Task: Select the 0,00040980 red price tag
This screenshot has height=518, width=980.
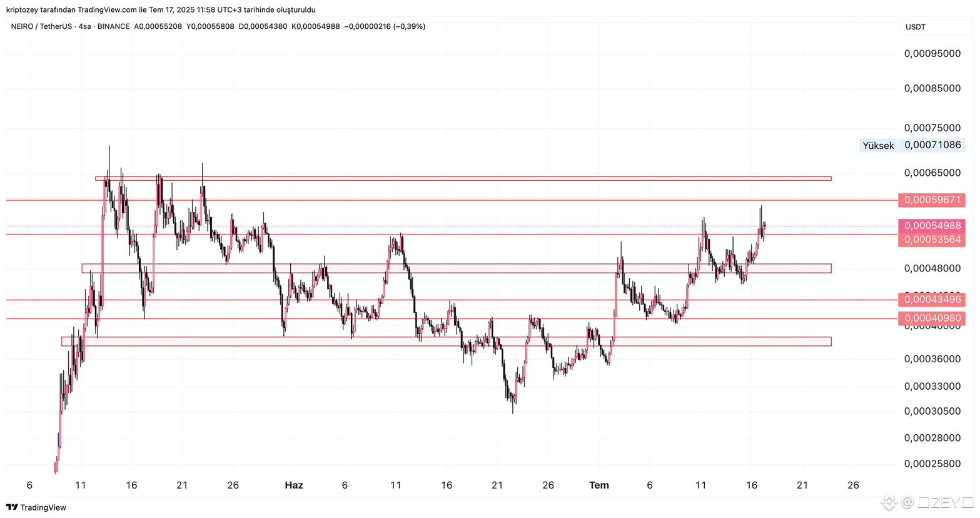Action: [x=932, y=318]
